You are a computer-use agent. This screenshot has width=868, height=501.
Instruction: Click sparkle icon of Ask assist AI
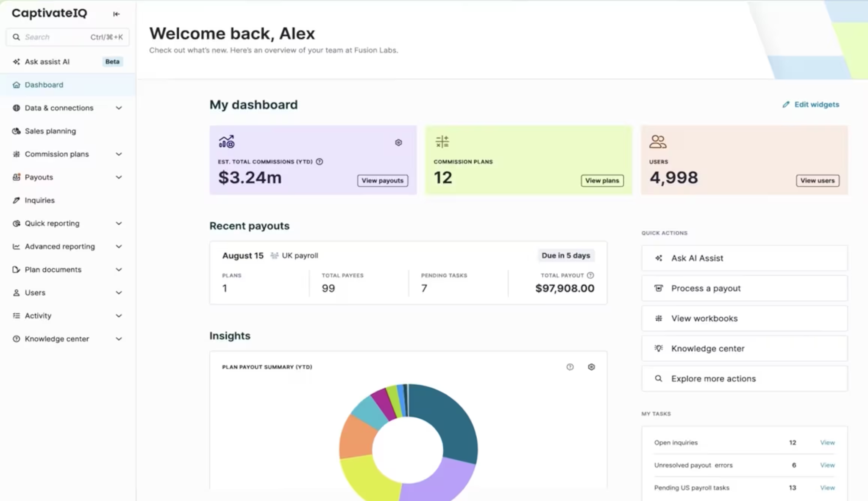[16, 62]
